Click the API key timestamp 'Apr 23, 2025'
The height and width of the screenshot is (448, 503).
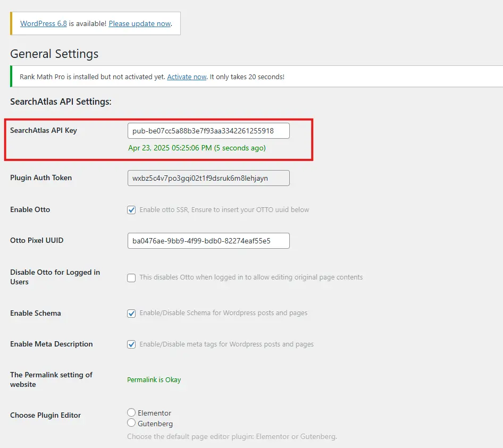point(197,148)
